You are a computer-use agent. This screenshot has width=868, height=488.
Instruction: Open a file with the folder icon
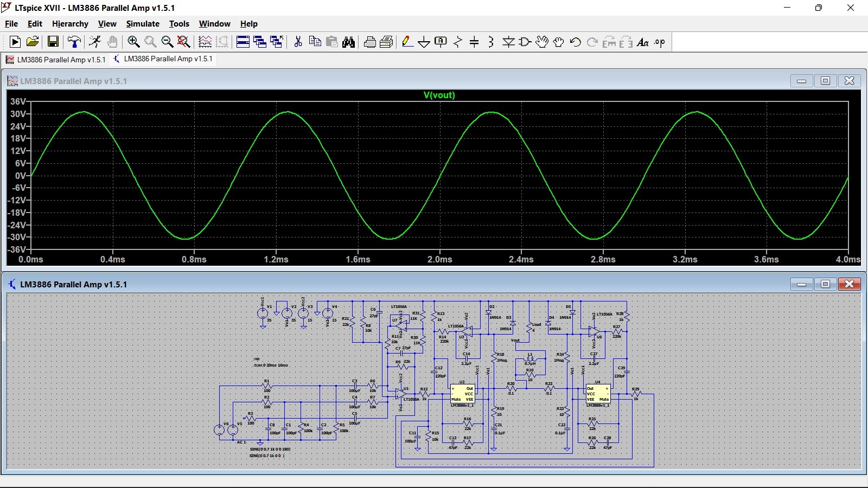coord(33,42)
